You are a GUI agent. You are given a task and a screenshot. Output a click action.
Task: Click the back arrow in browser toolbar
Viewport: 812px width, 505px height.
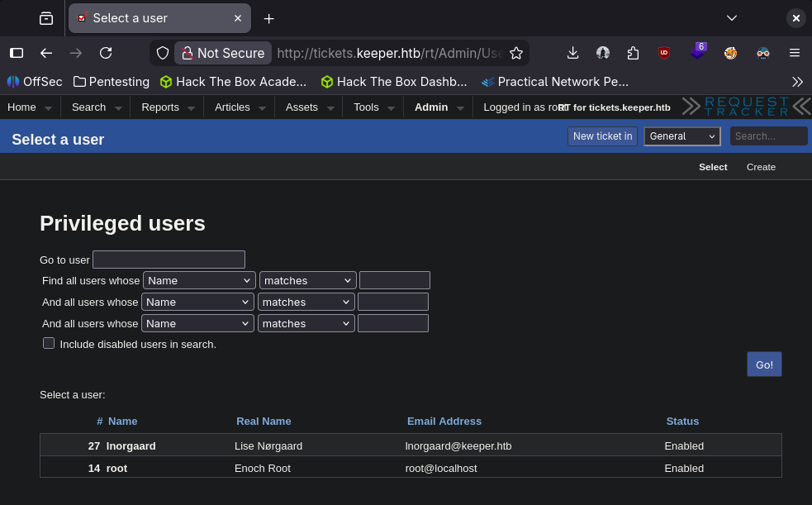click(x=46, y=53)
